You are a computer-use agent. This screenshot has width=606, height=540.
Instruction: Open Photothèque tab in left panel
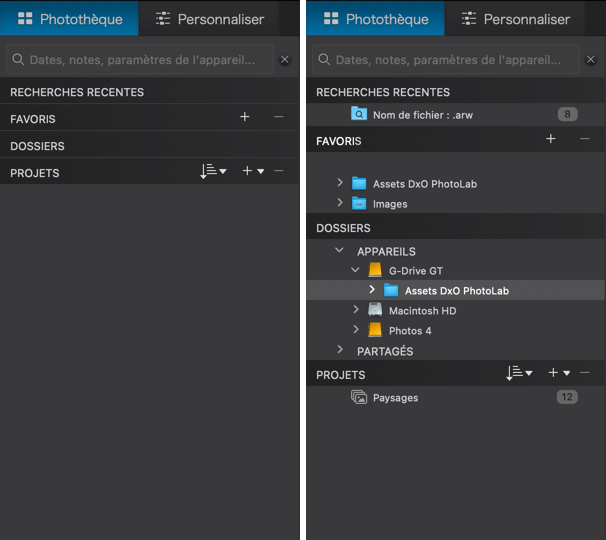[x=69, y=19]
